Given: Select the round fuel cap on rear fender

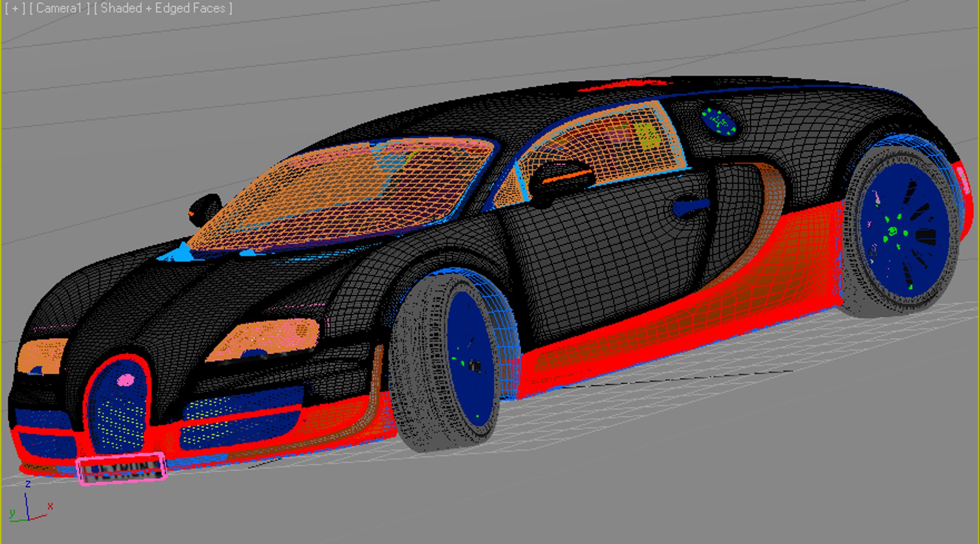Looking at the screenshot, I should coord(719,121).
